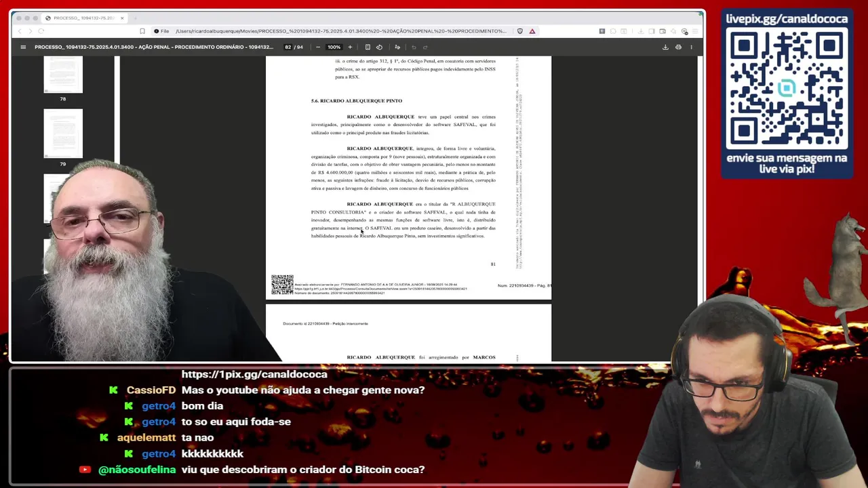The image size is (868, 488).
Task: Click the 'https://1pix.gg/canaldococa' chat link
Action: (254, 374)
